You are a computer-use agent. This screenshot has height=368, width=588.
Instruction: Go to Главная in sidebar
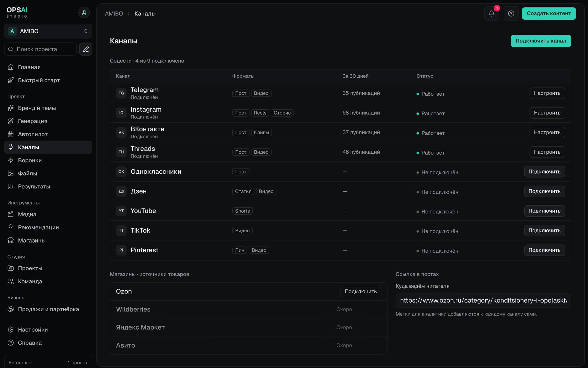[48, 67]
